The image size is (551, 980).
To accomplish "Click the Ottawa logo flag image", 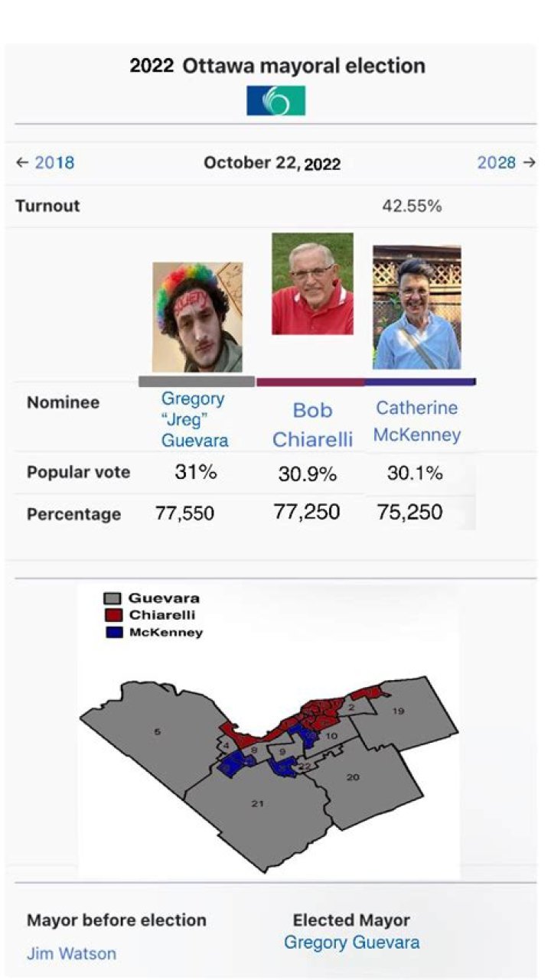I will click(x=275, y=100).
